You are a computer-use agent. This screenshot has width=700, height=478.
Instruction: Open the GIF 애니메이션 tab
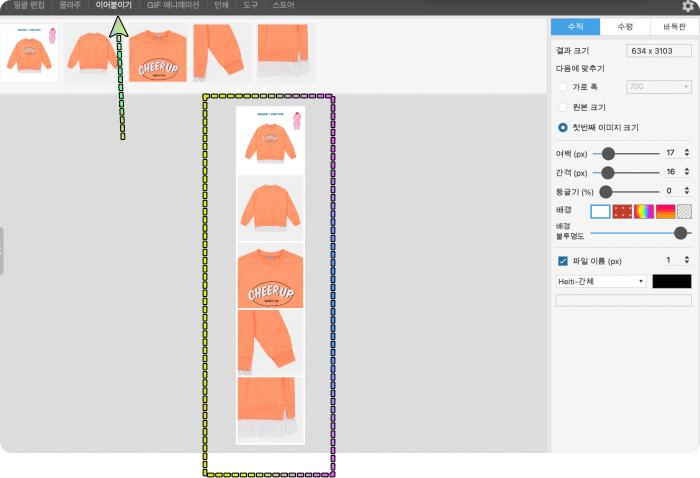(173, 5)
